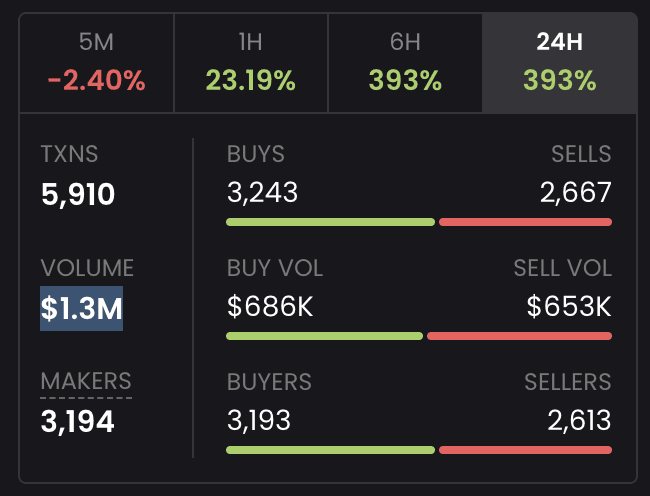Click the $653K sell volume figure
The height and width of the screenshot is (496, 650).
tap(569, 307)
